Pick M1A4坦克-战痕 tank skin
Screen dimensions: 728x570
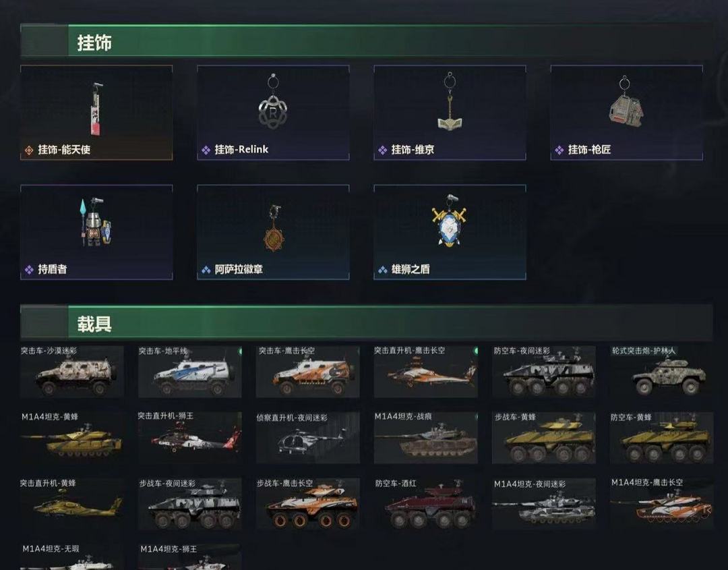pos(426,438)
